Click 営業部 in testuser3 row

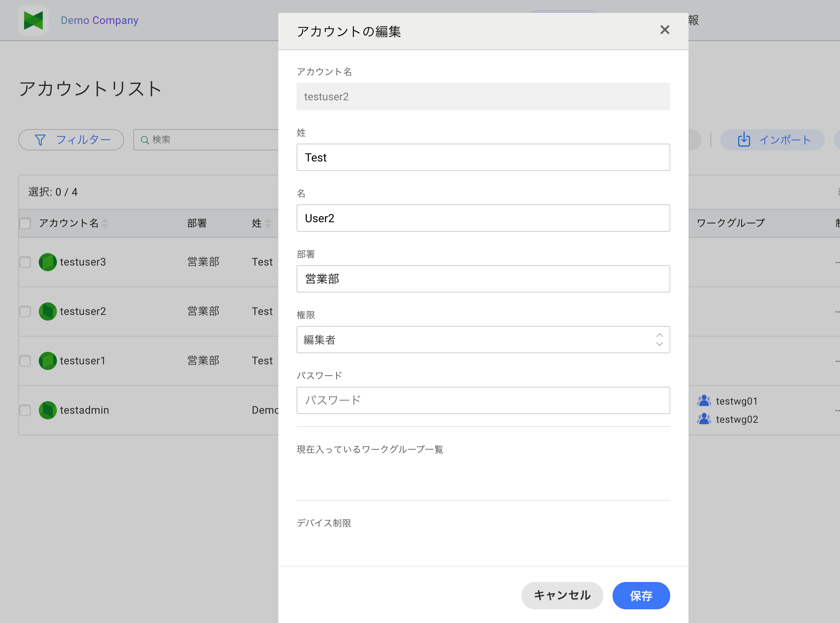point(203,262)
